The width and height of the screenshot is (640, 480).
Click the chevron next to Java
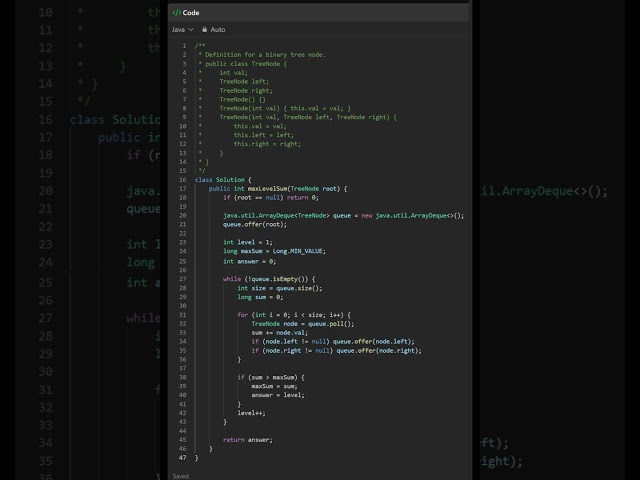click(x=191, y=30)
